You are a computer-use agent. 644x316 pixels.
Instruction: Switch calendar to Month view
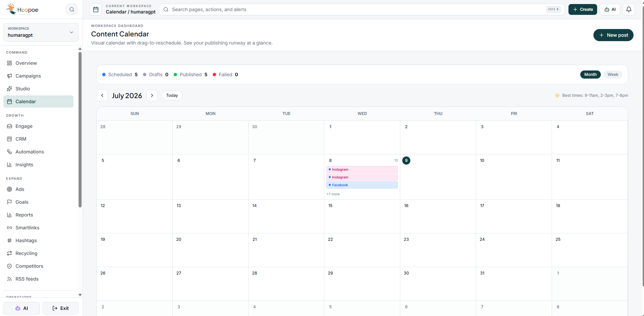click(590, 75)
